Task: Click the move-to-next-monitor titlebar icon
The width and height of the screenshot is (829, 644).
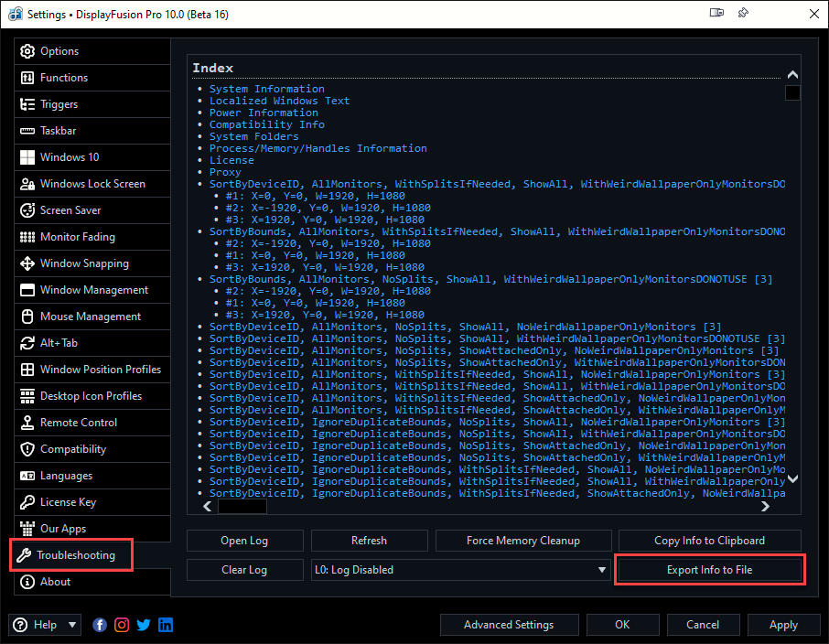Action: [x=716, y=14]
